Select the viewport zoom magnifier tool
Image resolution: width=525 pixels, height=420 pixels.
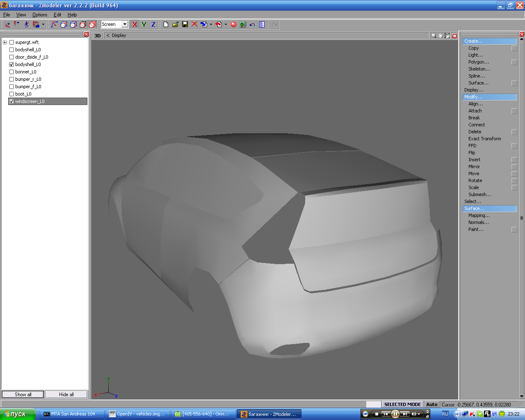point(434,36)
